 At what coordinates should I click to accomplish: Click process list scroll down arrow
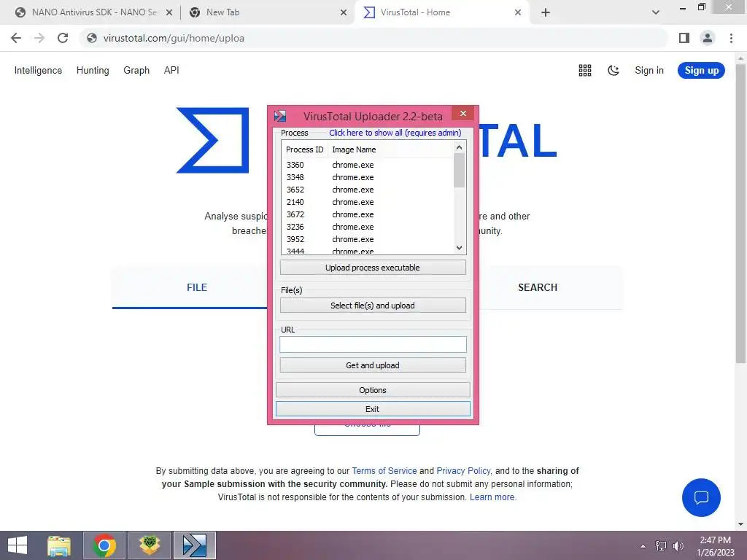(x=460, y=248)
